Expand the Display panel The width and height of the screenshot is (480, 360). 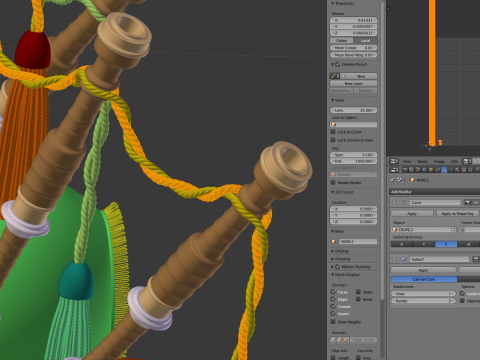pyautogui.click(x=332, y=251)
